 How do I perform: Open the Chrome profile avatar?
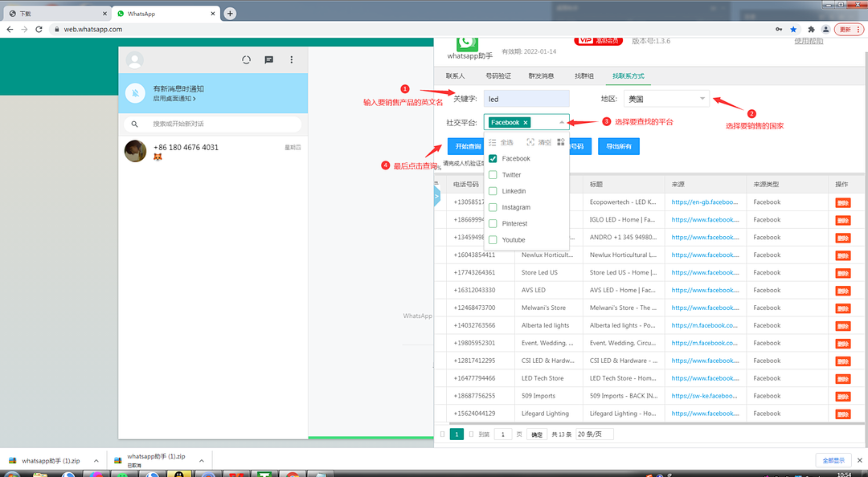[825, 30]
